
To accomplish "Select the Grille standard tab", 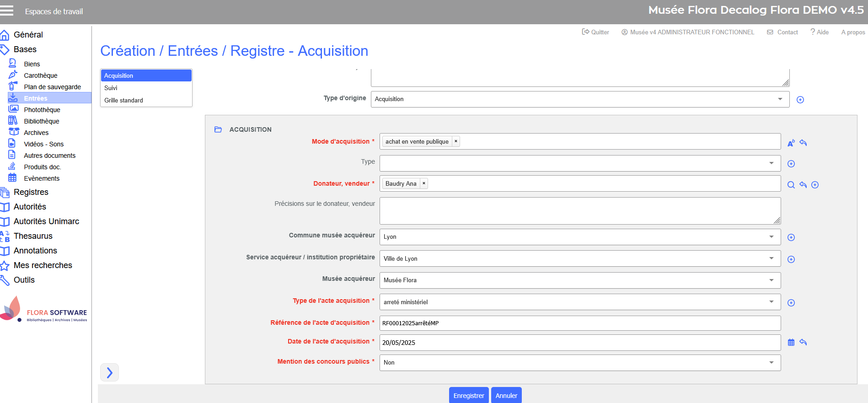I will [x=123, y=100].
